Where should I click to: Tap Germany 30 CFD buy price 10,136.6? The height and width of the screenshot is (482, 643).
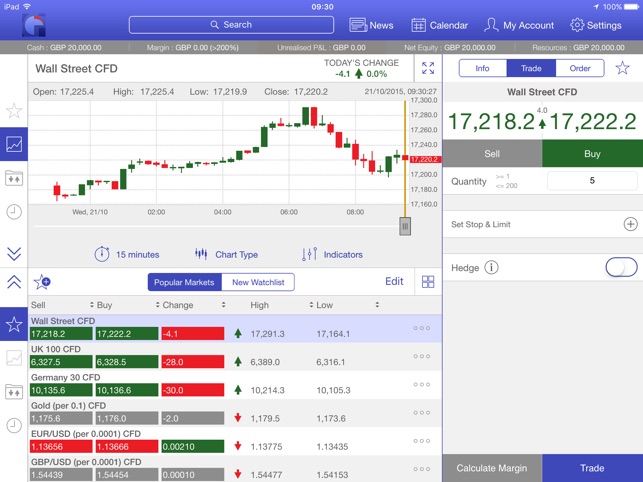tap(127, 390)
